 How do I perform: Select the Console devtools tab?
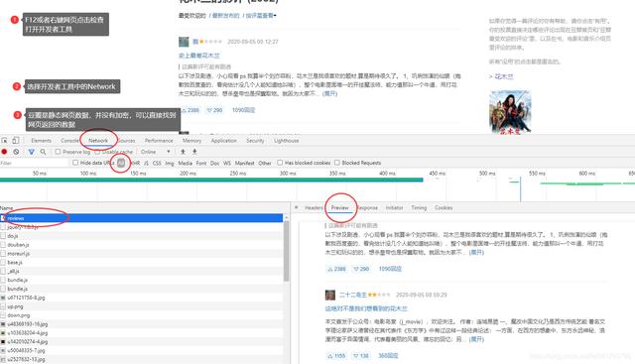coord(70,141)
